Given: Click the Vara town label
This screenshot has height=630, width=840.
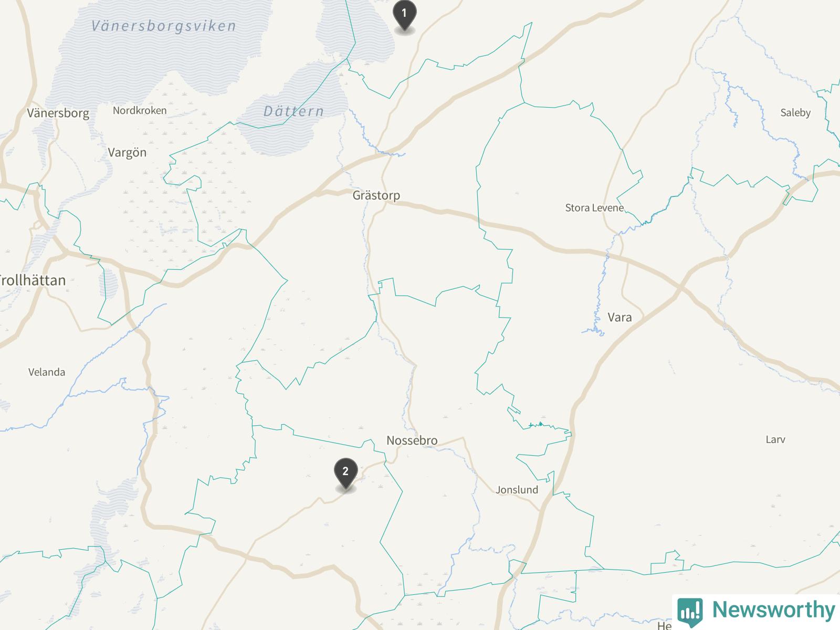Looking at the screenshot, I should point(619,317).
